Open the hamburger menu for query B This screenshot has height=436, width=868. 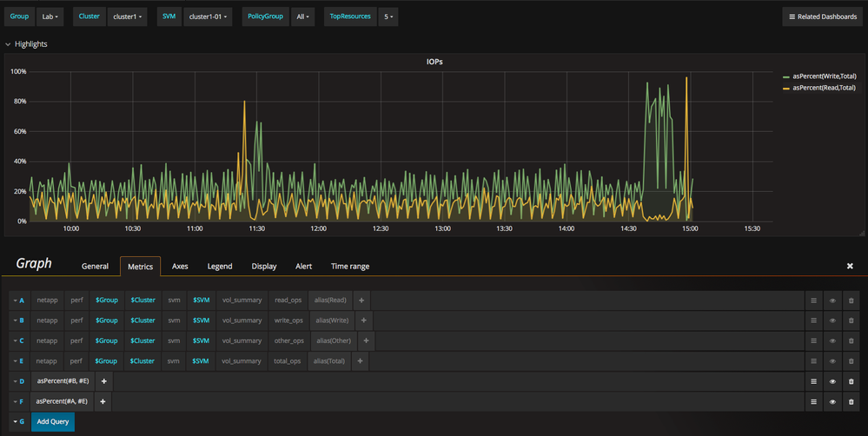(x=814, y=320)
